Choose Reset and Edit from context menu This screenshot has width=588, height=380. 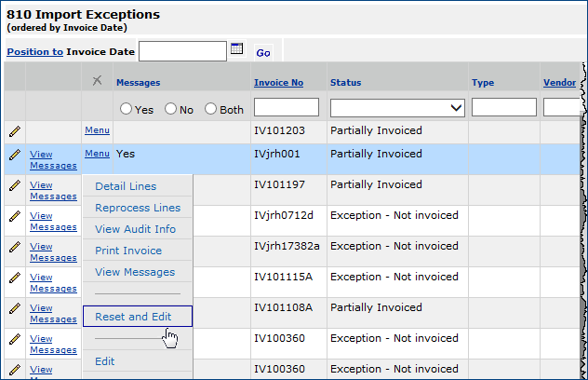(133, 317)
